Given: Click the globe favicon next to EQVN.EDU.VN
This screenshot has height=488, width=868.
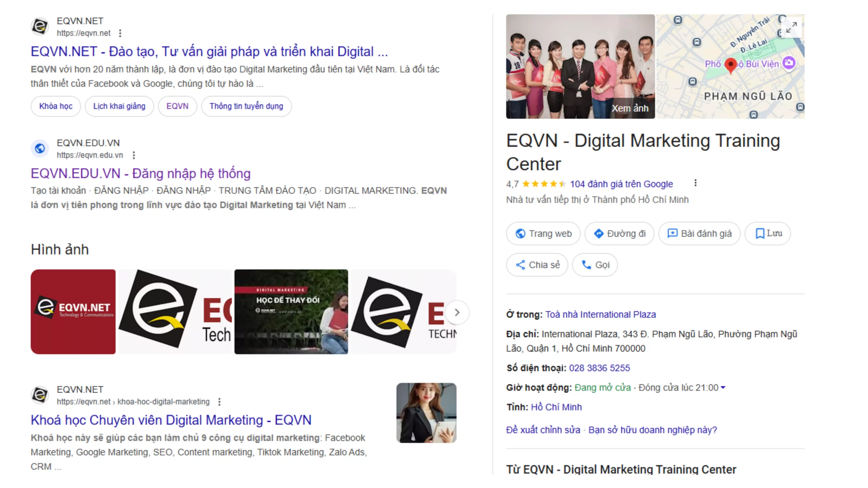Looking at the screenshot, I should [40, 148].
